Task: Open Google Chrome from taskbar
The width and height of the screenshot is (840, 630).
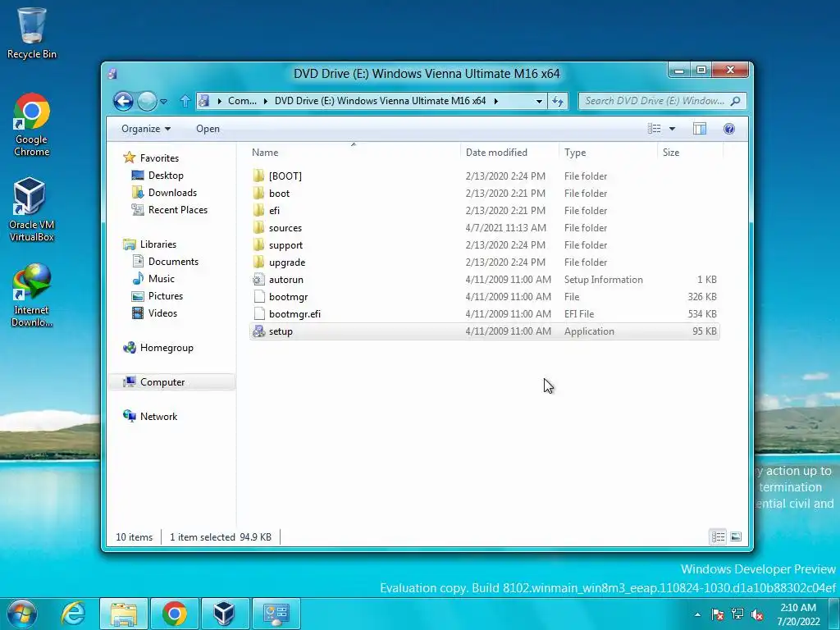Action: click(175, 614)
